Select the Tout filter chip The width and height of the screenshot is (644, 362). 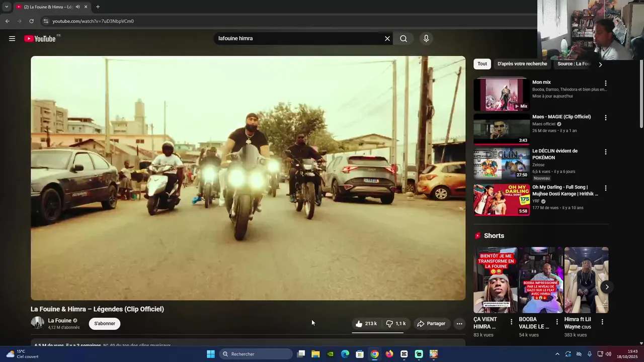(x=482, y=64)
